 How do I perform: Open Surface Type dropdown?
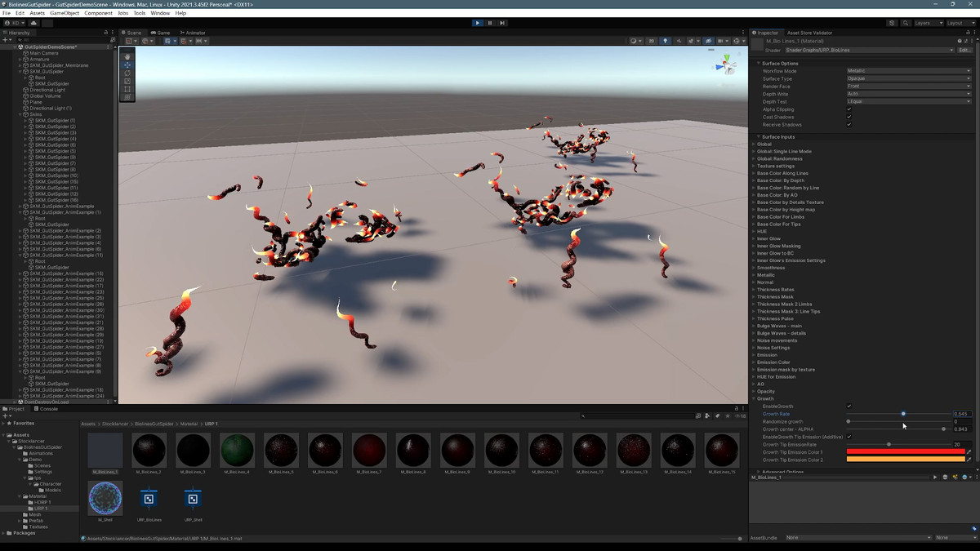(x=909, y=78)
